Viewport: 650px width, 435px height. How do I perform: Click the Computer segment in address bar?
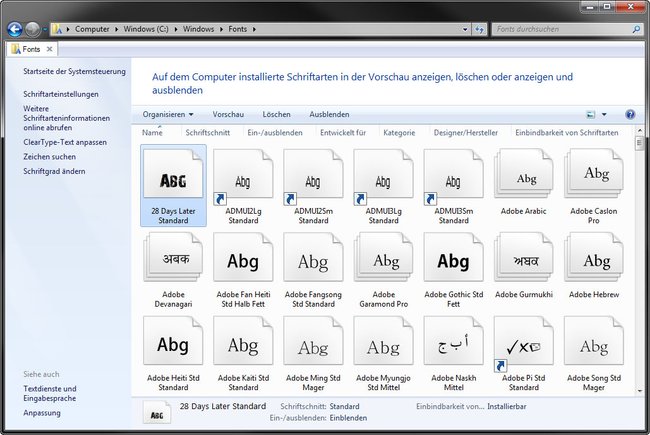92,29
